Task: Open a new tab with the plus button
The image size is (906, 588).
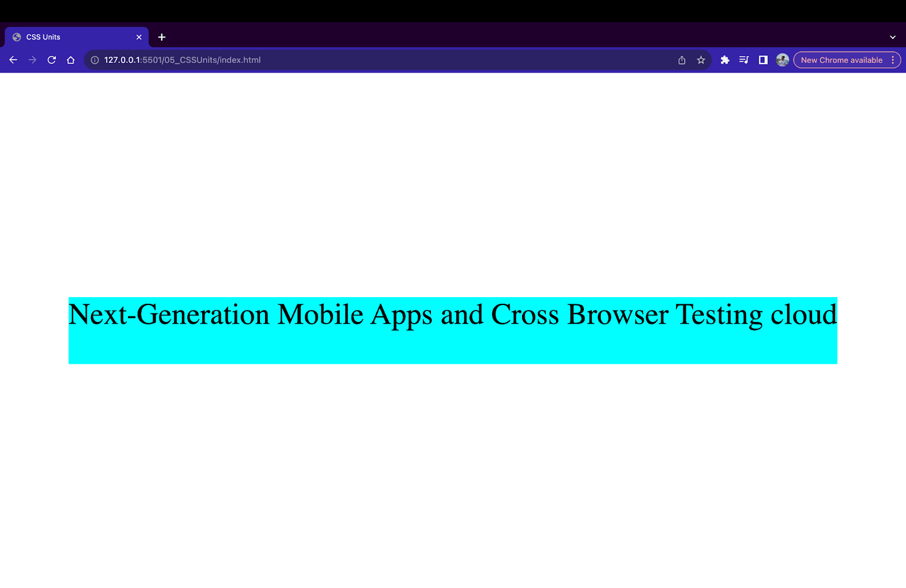Action: point(162,37)
